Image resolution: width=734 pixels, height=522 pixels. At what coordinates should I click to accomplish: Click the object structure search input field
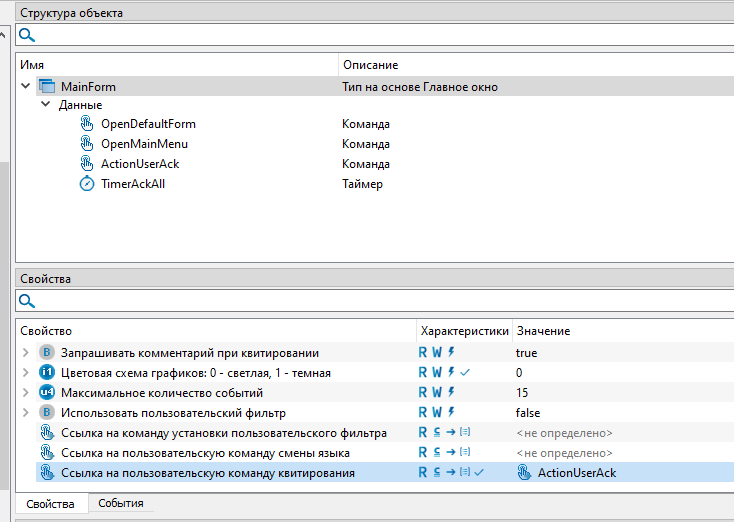380,35
